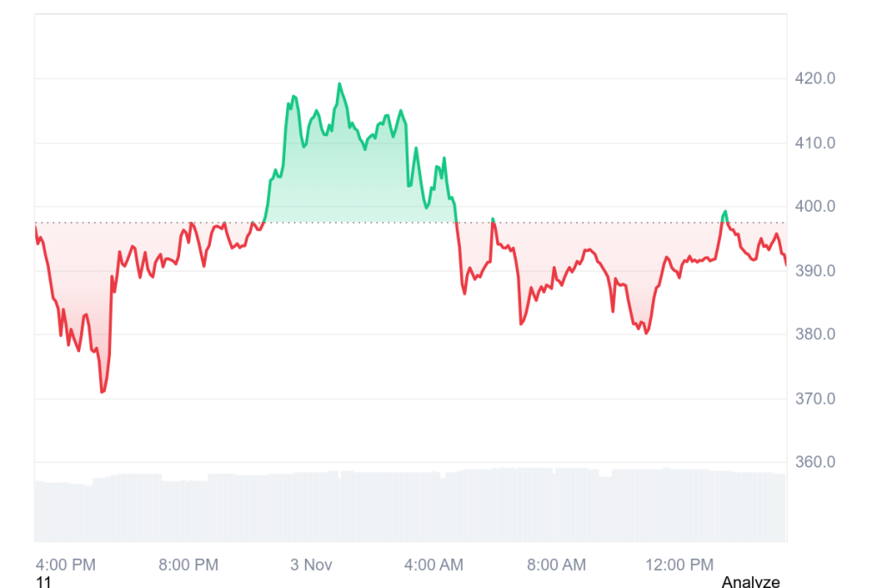This screenshot has width=882, height=588.
Task: Click the 420.0 price axis label
Action: (815, 79)
